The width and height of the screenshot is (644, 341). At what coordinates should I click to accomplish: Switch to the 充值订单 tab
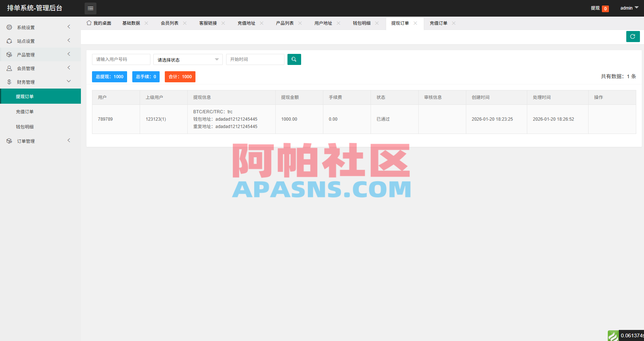(x=439, y=23)
